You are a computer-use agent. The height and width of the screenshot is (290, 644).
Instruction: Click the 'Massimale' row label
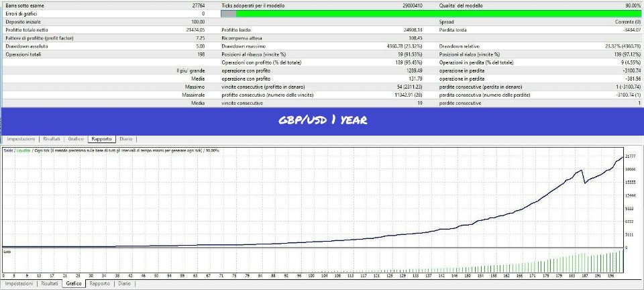coord(193,95)
